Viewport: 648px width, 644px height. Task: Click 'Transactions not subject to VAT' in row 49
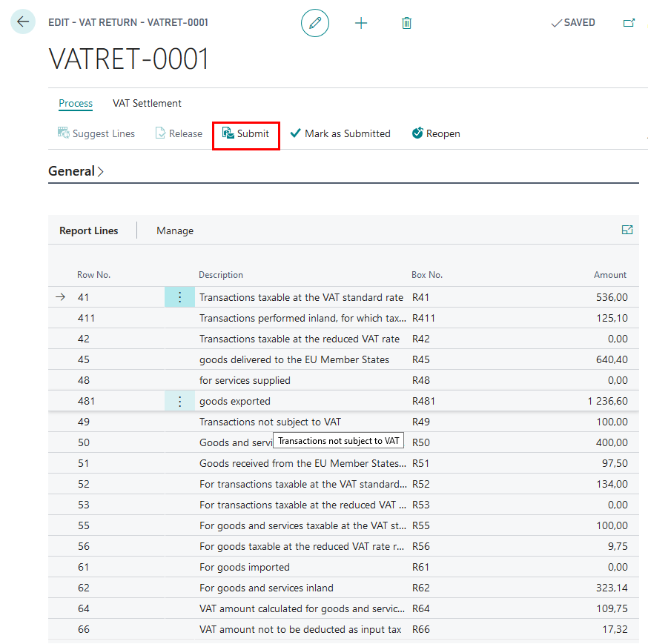point(270,422)
